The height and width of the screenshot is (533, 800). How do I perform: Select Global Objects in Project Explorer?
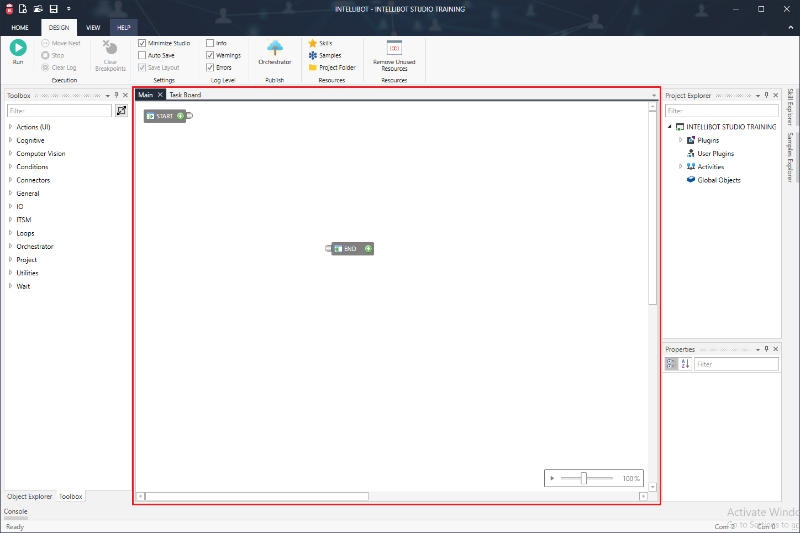(x=718, y=180)
